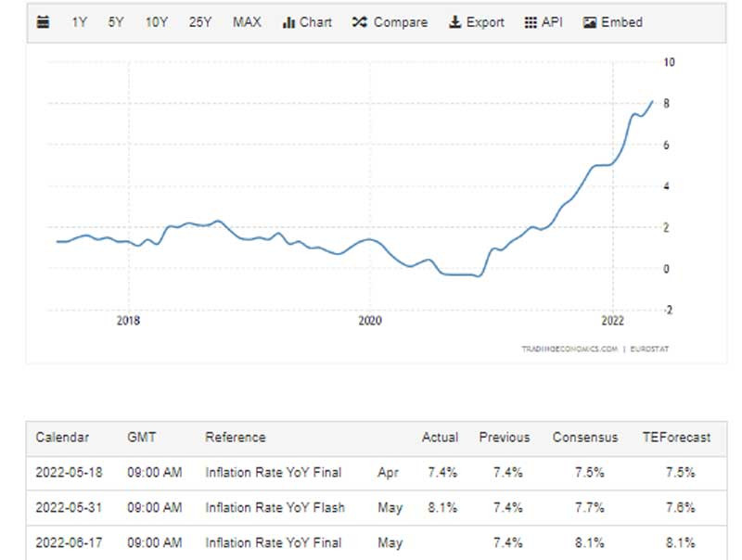742x560 pixels.
Task: Click the TEForecast column header
Action: (x=676, y=437)
